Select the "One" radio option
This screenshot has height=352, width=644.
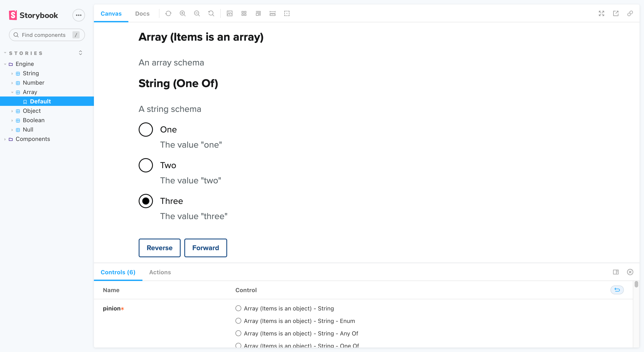pyautogui.click(x=146, y=130)
